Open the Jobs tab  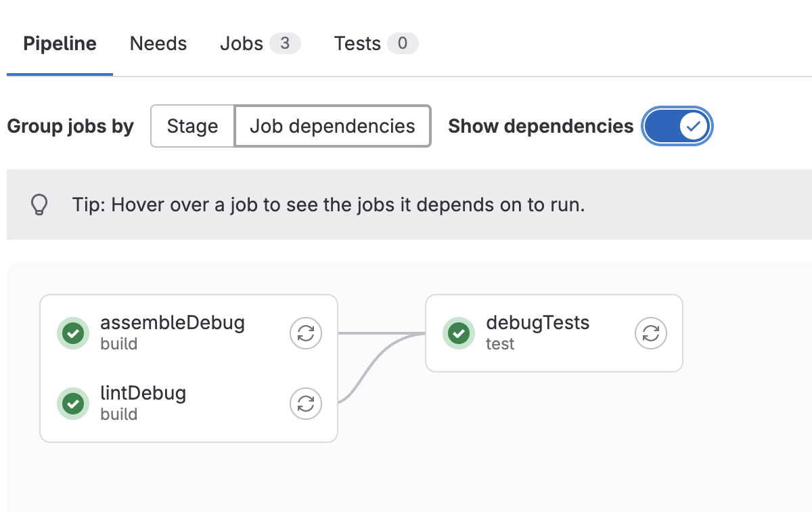(261, 44)
